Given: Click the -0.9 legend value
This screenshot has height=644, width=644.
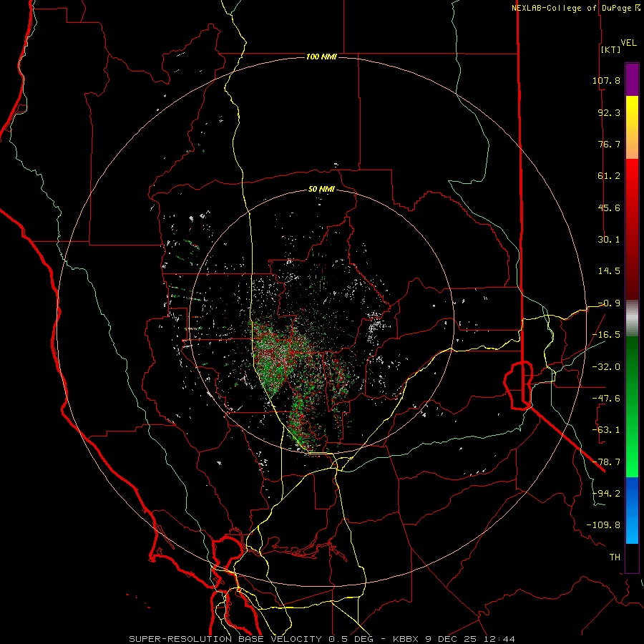Looking at the screenshot, I should pyautogui.click(x=609, y=303).
